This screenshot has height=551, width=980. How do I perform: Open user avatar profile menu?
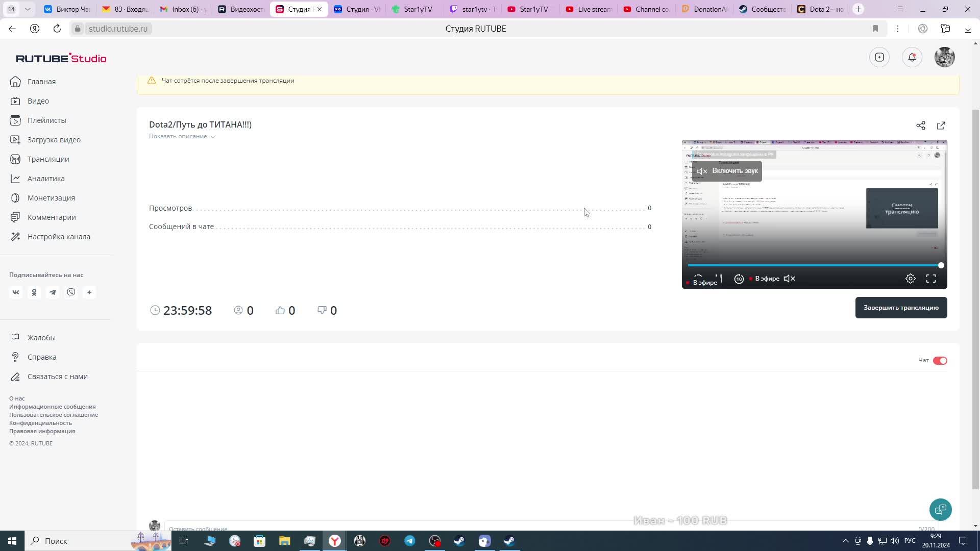(x=945, y=57)
